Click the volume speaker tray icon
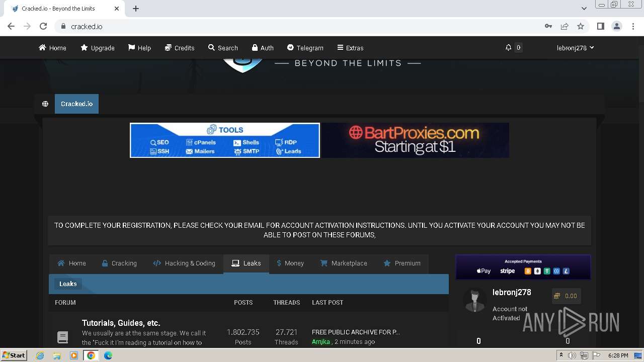 572,355
